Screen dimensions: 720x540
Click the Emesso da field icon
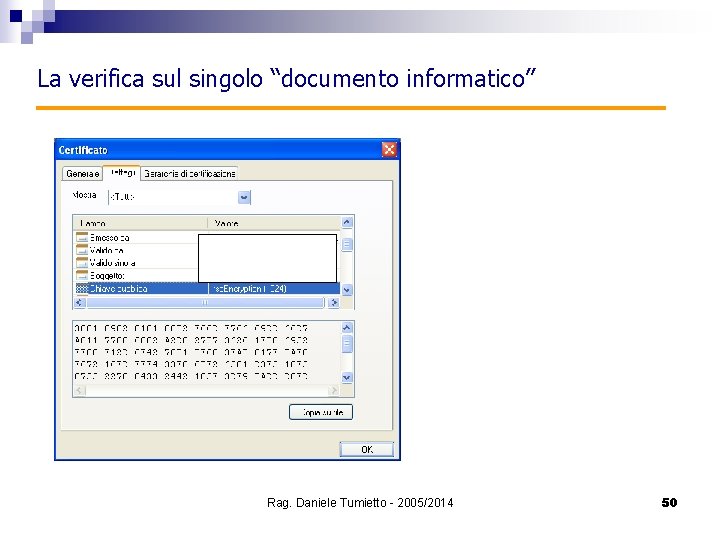[82, 237]
